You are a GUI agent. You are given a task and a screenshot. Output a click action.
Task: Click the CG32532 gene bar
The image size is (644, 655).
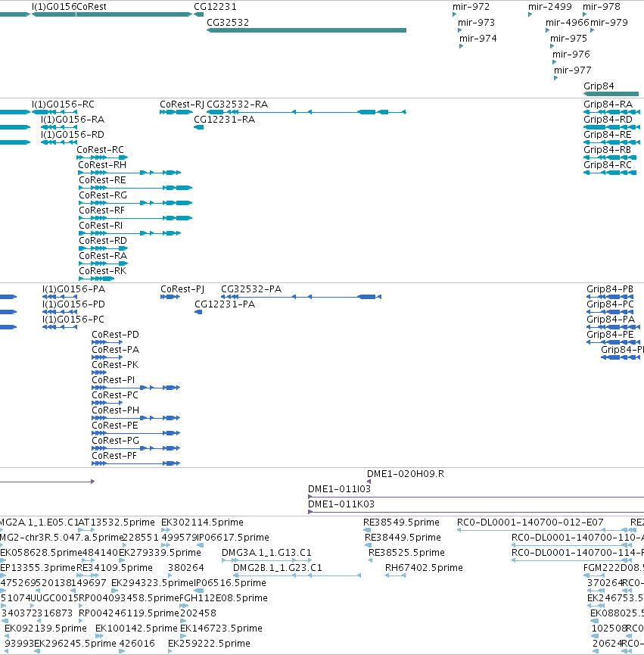tap(306, 30)
